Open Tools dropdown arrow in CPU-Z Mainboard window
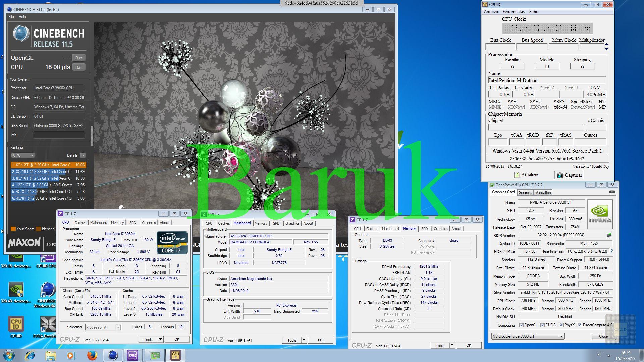This screenshot has width=644, height=362. (304, 340)
